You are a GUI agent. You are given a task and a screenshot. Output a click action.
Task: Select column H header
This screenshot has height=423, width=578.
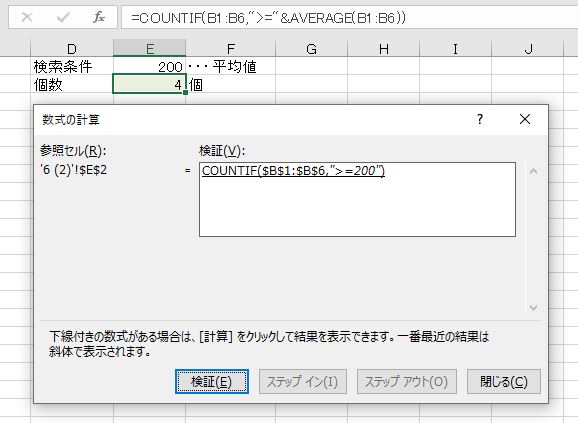coord(384,49)
